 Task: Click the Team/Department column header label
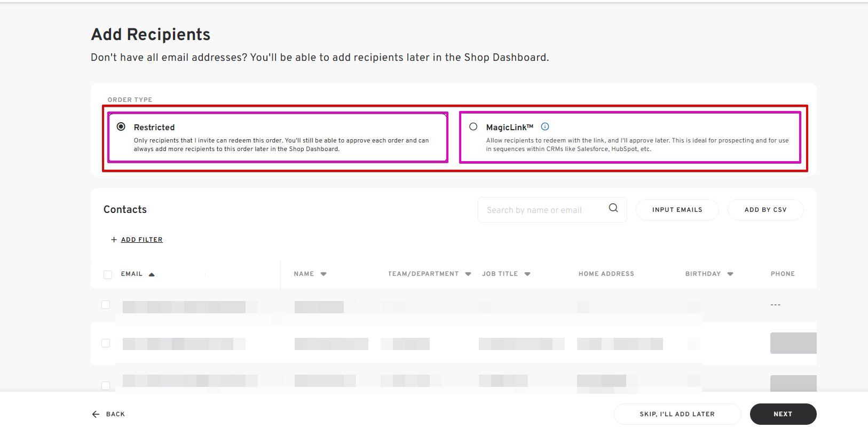coord(423,274)
